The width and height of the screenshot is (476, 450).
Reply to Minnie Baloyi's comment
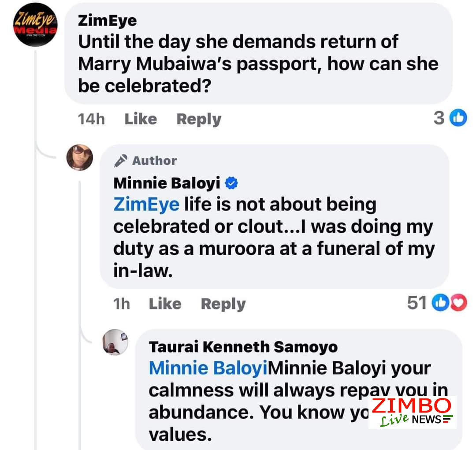click(x=223, y=304)
